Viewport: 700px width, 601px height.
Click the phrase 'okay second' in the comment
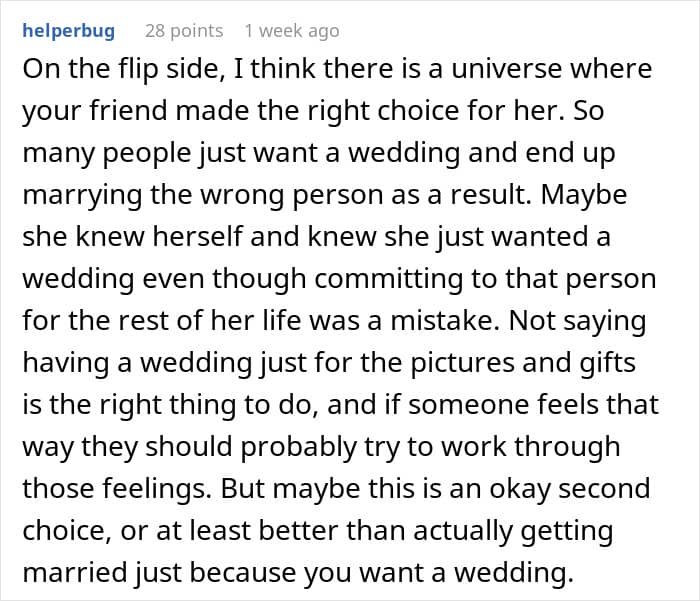(570, 489)
